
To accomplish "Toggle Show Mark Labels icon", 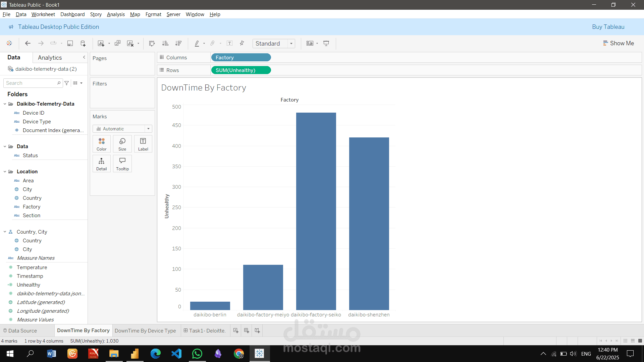I will (x=230, y=43).
